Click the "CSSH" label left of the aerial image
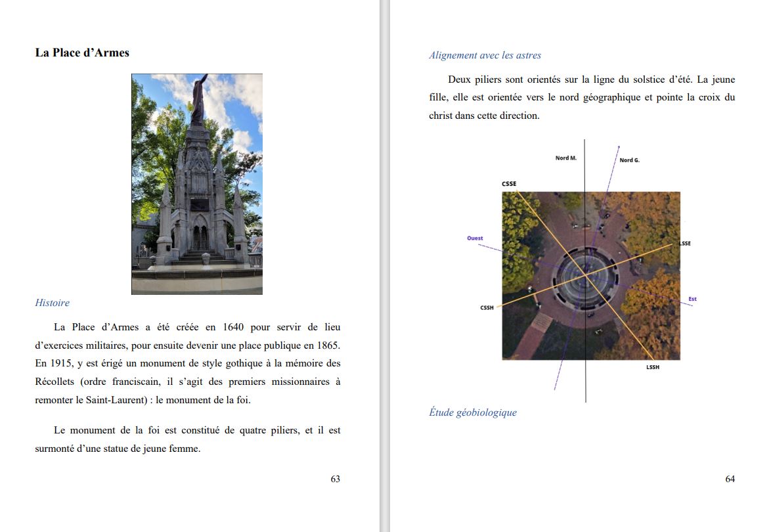Screen dimensions: 769x532 click(487, 308)
